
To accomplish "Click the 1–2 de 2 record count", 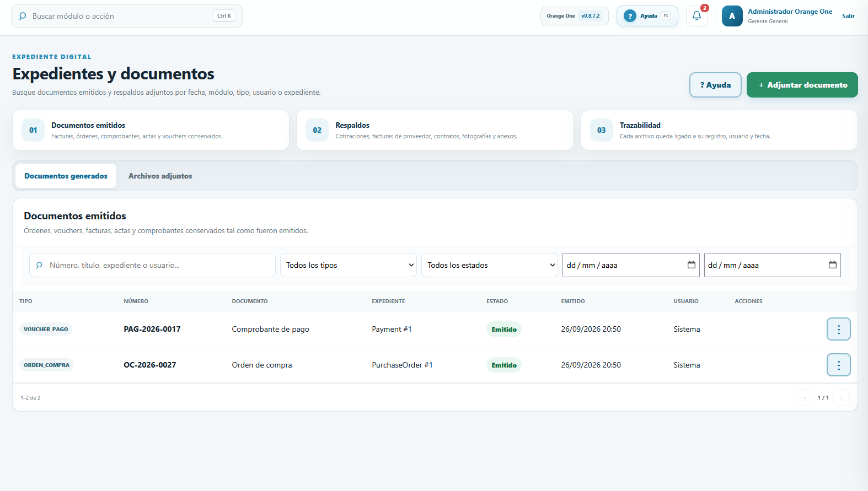I will click(x=30, y=397).
